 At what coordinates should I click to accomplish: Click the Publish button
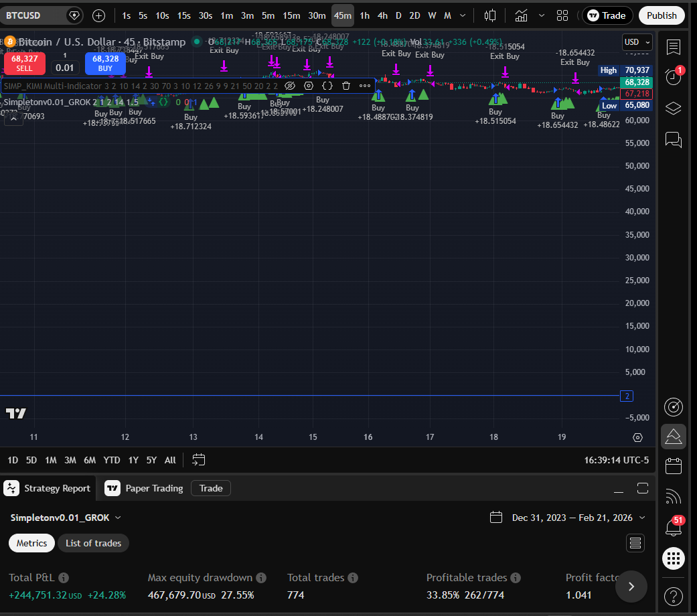[x=662, y=15]
